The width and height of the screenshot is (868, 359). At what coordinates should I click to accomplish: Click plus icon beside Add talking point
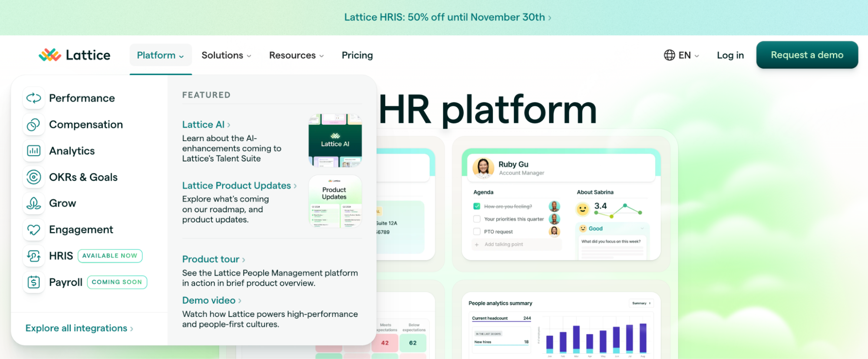[x=477, y=244]
